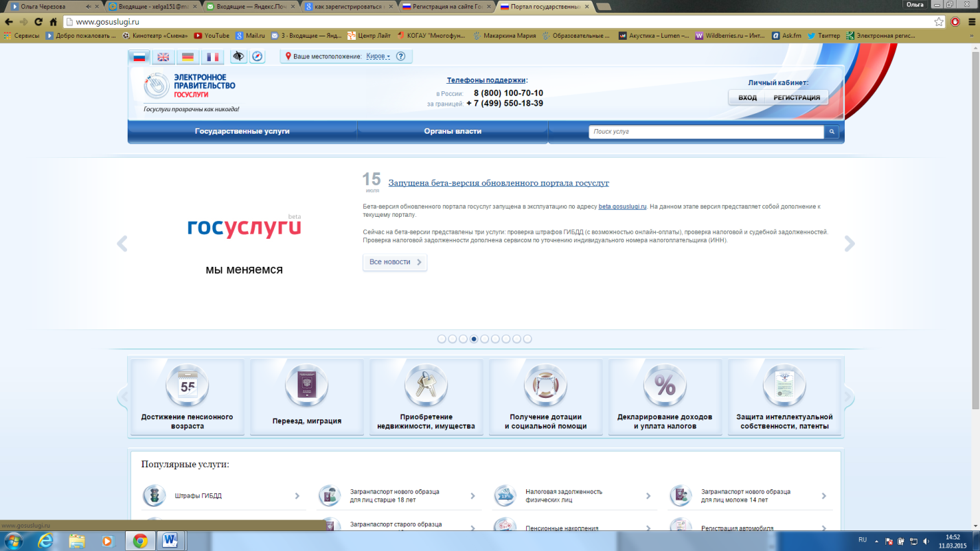Open the YouTube bookmark

212,36
